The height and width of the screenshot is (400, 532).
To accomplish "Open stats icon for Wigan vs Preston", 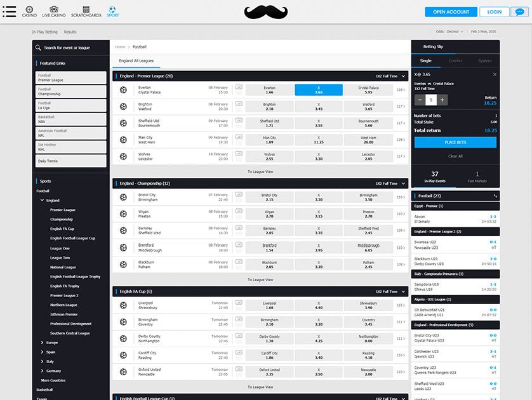I will pyautogui.click(x=239, y=211).
